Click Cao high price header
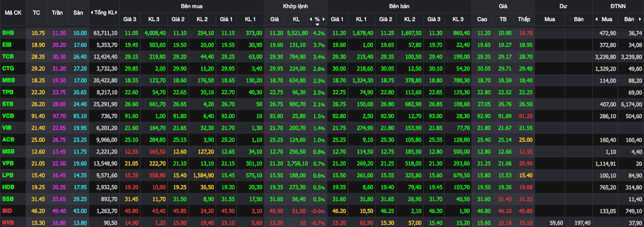The width and height of the screenshot is (644, 227). click(x=482, y=19)
